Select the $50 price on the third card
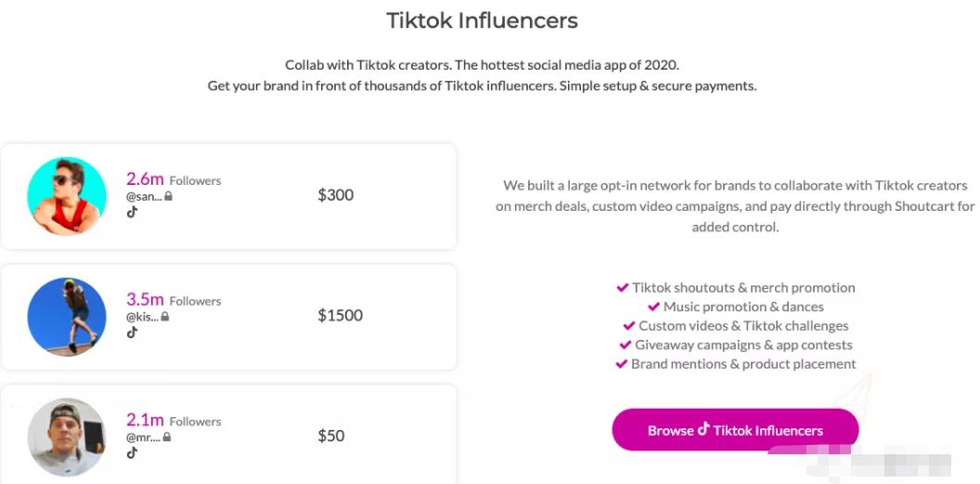The width and height of the screenshot is (980, 484). [331, 436]
